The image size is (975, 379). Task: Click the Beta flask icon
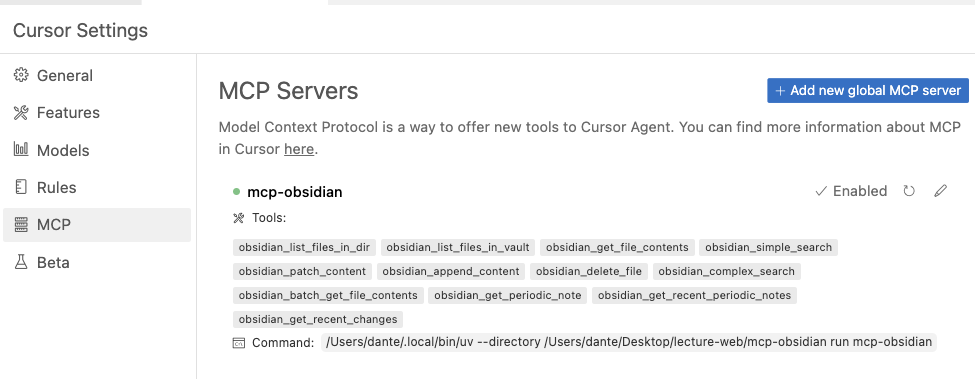(21, 262)
